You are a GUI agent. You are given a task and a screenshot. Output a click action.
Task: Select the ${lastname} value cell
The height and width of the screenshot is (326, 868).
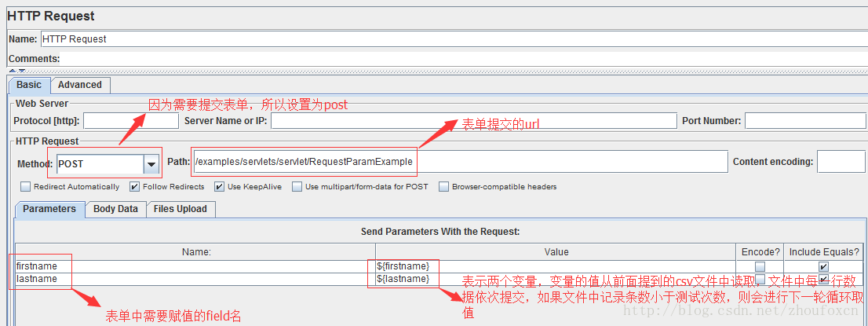click(403, 279)
